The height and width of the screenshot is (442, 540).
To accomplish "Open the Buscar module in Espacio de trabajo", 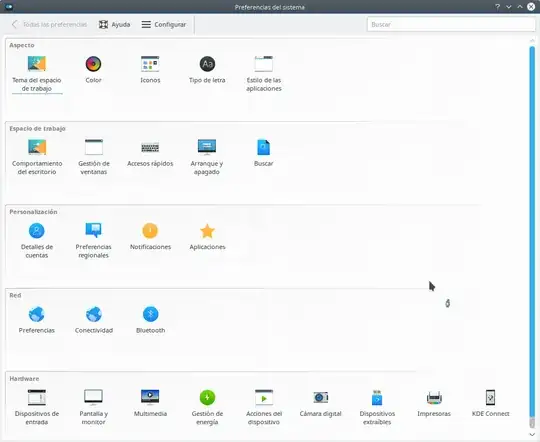I will tap(263, 153).
